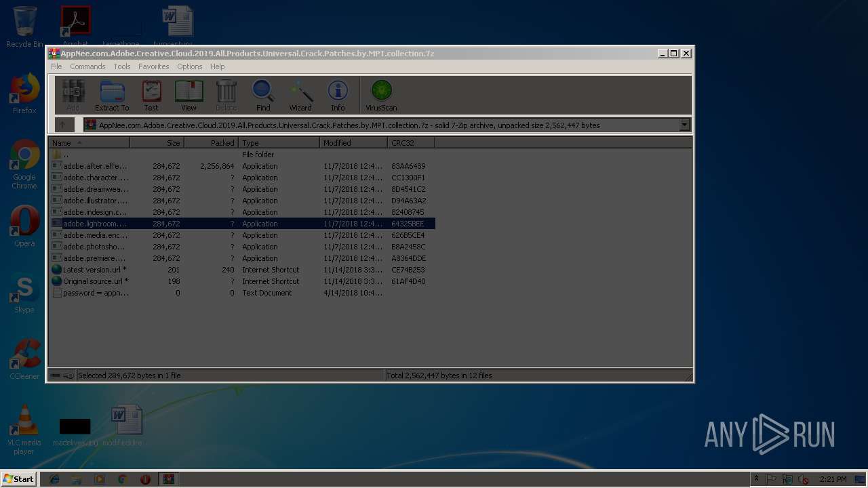This screenshot has width=868, height=488.
Task: Run the VirusScan toolbar icon
Action: tap(381, 95)
